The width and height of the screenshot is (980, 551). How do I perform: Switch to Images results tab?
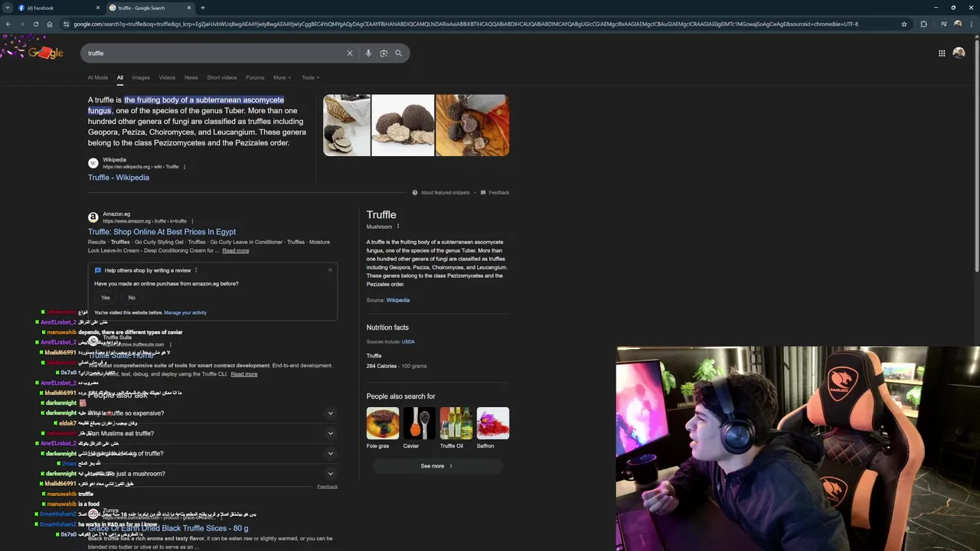(x=141, y=77)
